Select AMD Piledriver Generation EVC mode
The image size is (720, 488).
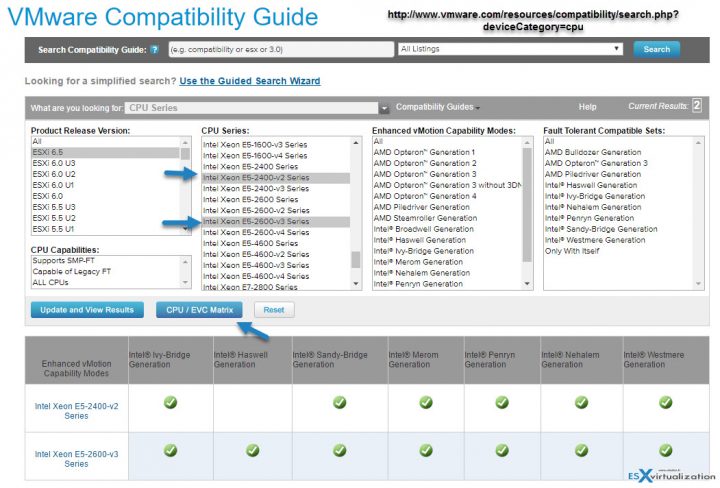pyautogui.click(x=447, y=207)
